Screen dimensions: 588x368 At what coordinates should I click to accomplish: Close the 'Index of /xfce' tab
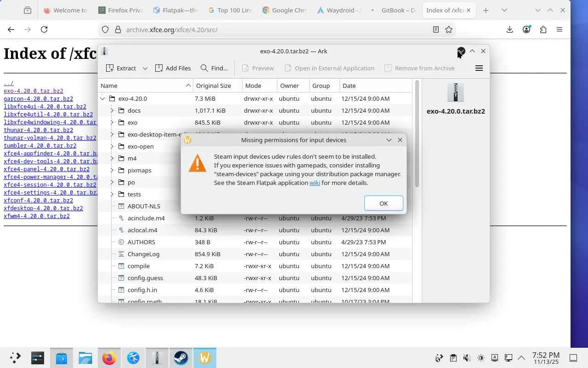click(x=469, y=10)
